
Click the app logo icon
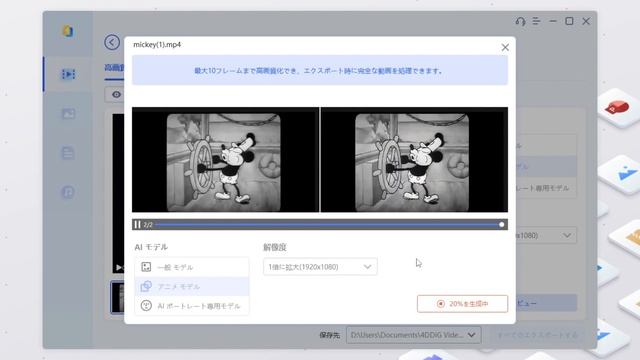tap(67, 31)
